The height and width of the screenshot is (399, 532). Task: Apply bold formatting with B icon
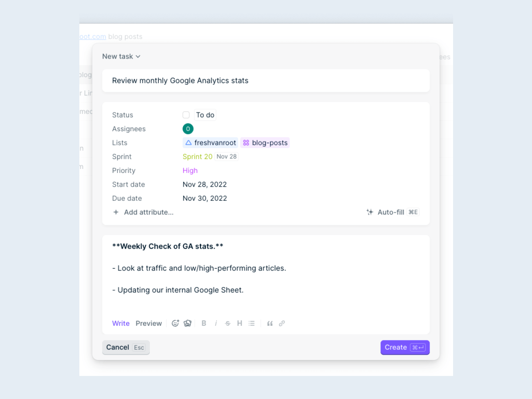204,323
